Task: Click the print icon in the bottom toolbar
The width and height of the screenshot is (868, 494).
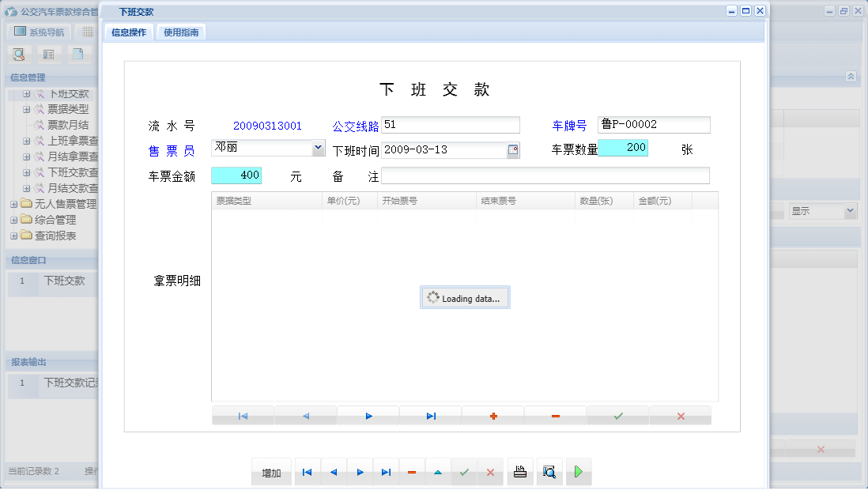Action: point(520,472)
